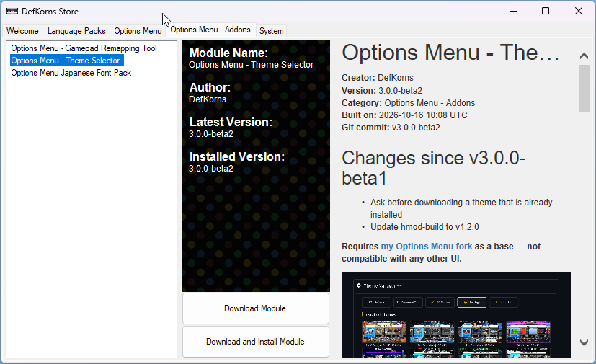This screenshot has width=596, height=364.
Task: Click the Git commit: v3.0.0-beta2 line
Action: (391, 128)
